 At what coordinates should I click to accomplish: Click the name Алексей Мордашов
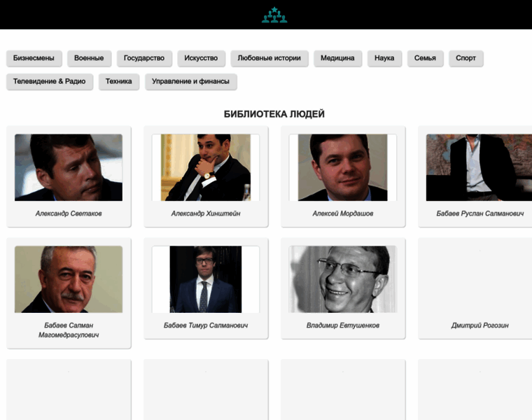[x=343, y=213]
